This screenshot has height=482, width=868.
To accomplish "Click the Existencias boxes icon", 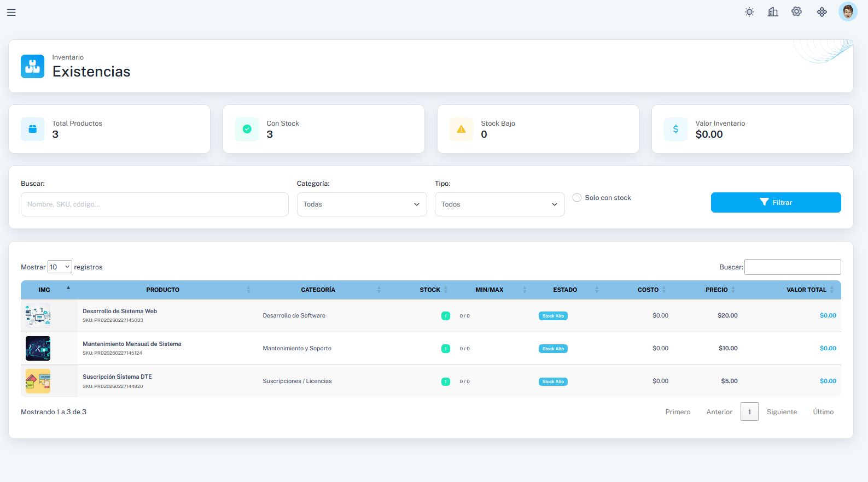I will click(x=33, y=66).
